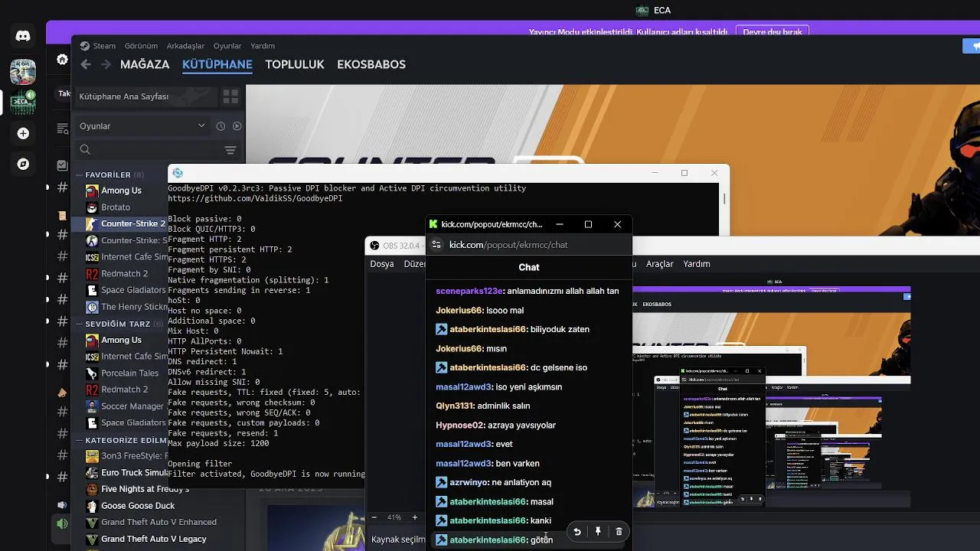Delete last Kick chat message trash icon
980x551 pixels.
pyautogui.click(x=619, y=531)
